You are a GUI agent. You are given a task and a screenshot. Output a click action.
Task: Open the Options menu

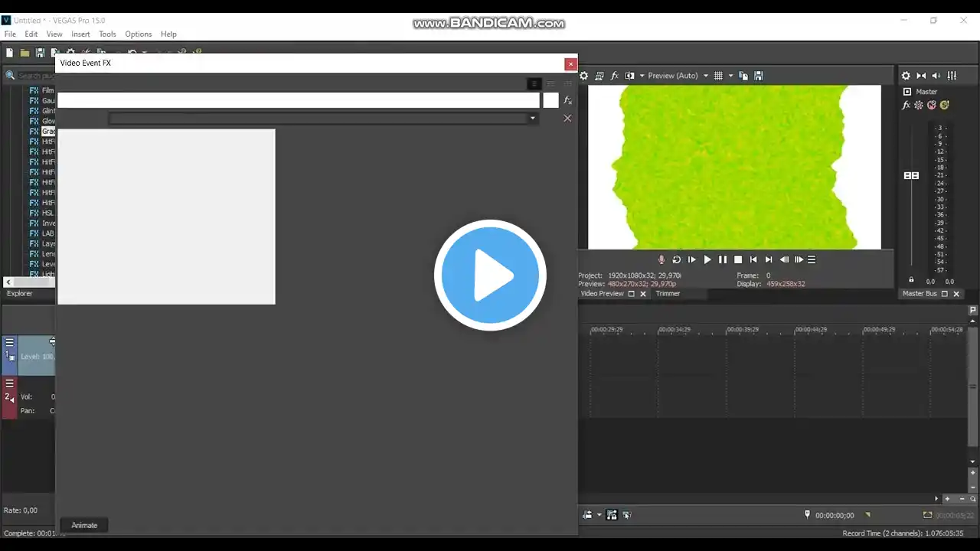(139, 34)
